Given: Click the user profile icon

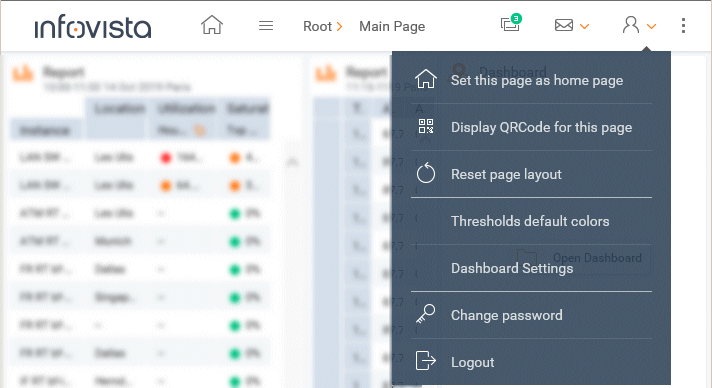Looking at the screenshot, I should 631,25.
